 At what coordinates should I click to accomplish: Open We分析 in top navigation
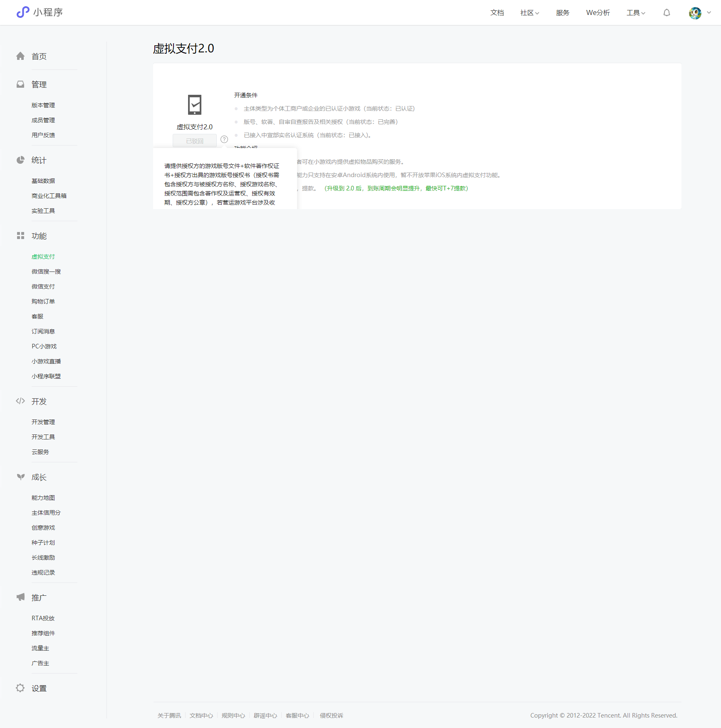[x=598, y=13]
